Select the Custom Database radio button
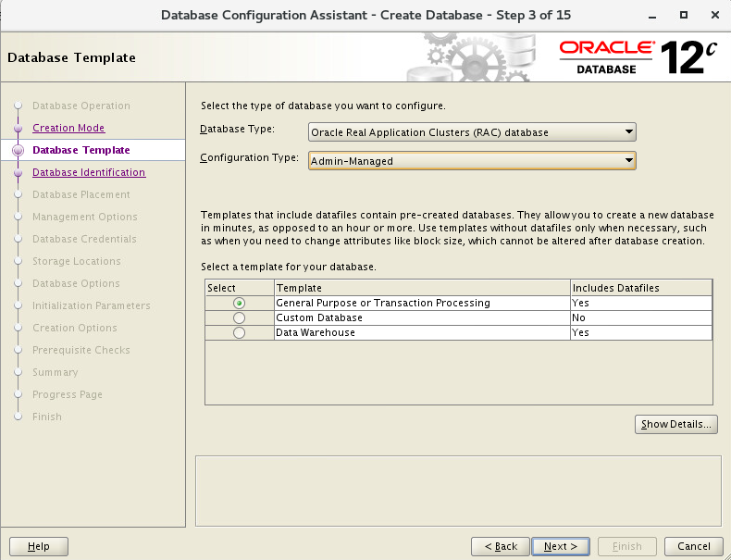This screenshot has width=731, height=560. click(x=239, y=318)
